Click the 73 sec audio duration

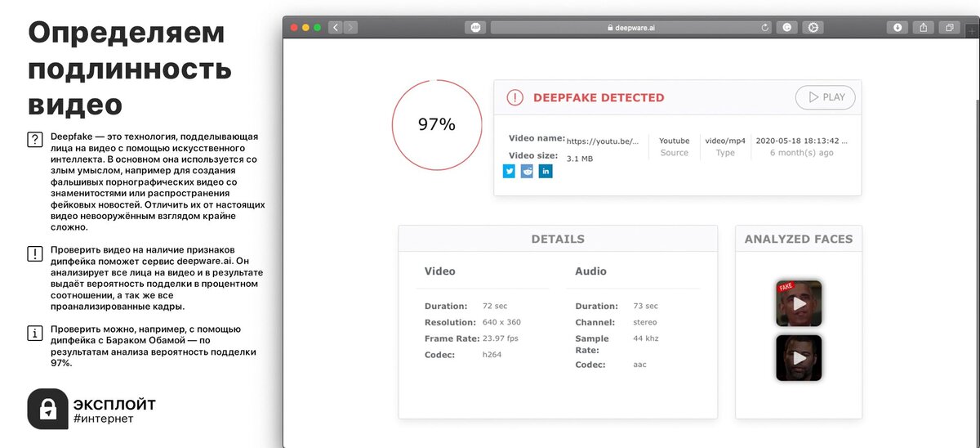(x=645, y=306)
